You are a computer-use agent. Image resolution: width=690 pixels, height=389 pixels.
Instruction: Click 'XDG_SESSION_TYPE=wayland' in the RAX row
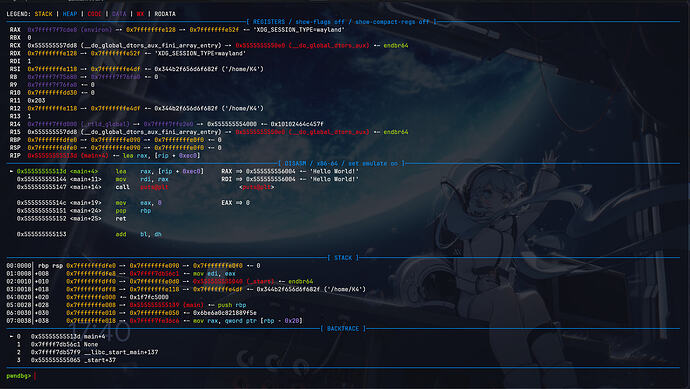[299, 29]
